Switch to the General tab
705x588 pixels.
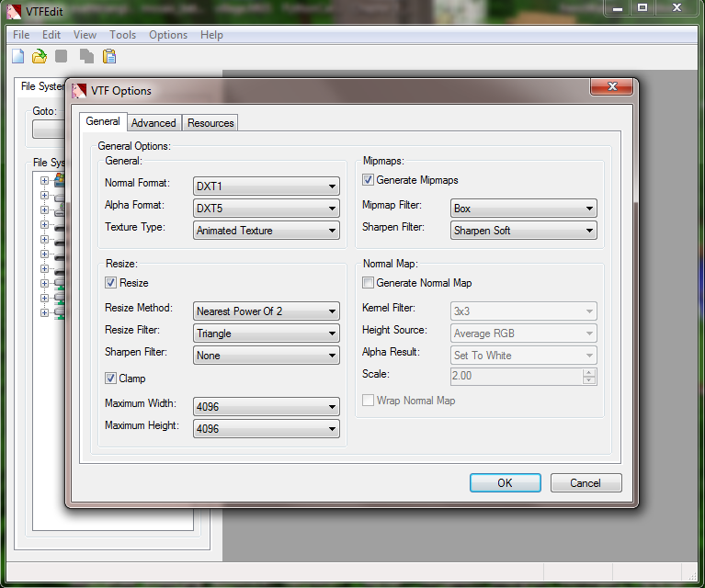click(103, 122)
